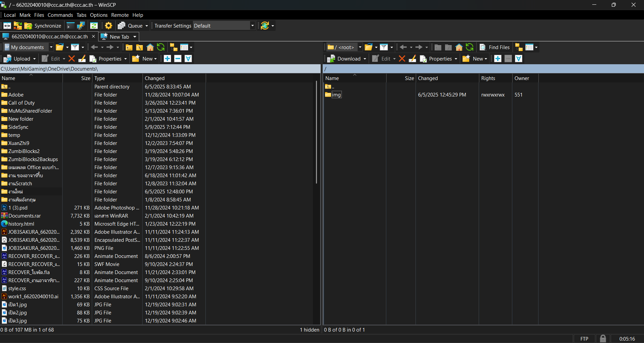Rename remote file pencil icon
The image size is (644, 343).
pos(412,59)
